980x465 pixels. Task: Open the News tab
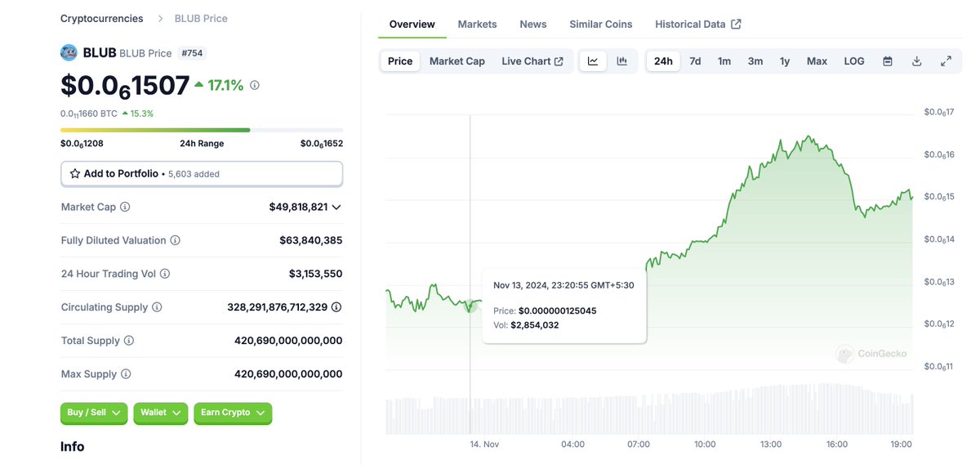coord(533,25)
